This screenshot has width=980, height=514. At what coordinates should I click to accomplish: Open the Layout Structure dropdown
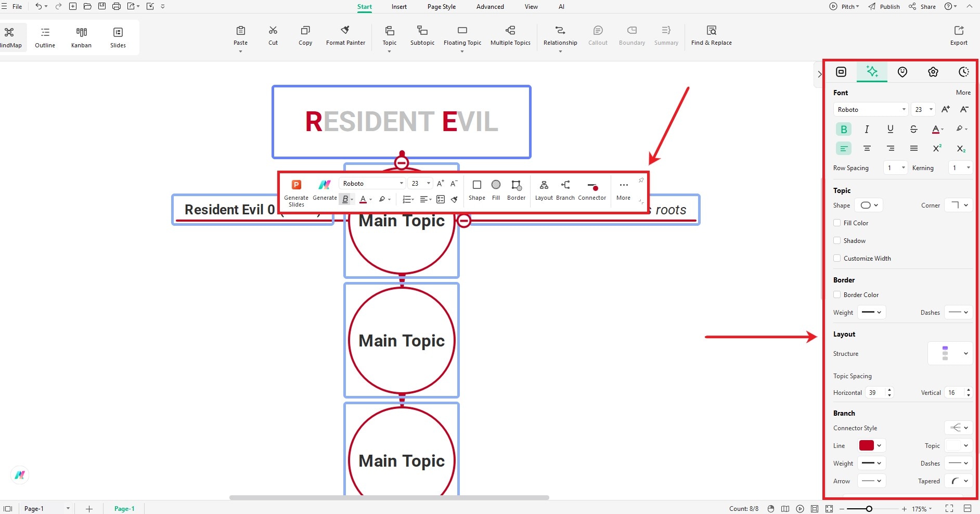coord(950,353)
